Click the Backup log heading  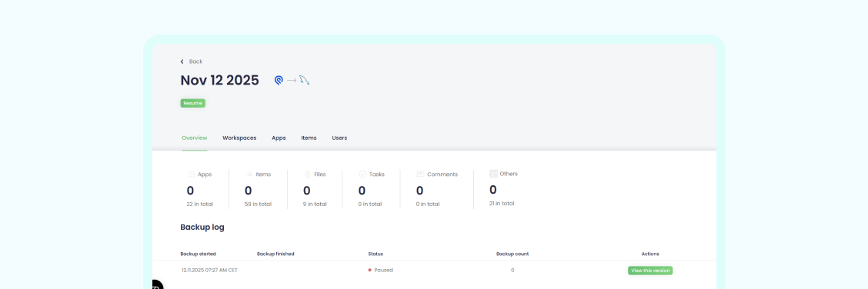point(202,227)
